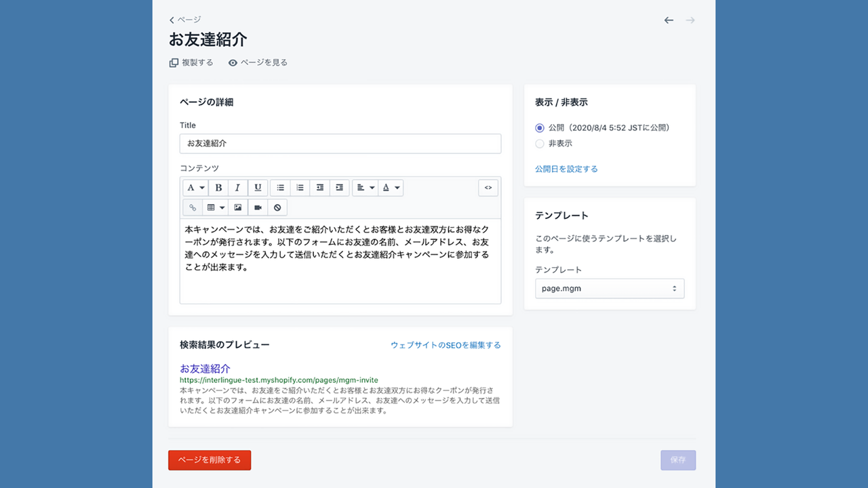Click the 表示 / 非表示 heading
This screenshot has height=488, width=868.
[561, 102]
